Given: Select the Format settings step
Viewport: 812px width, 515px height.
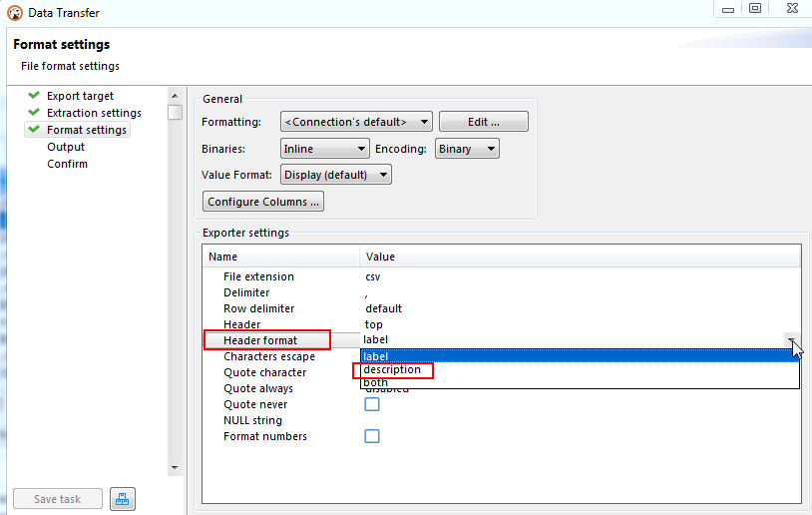Looking at the screenshot, I should click(x=87, y=130).
